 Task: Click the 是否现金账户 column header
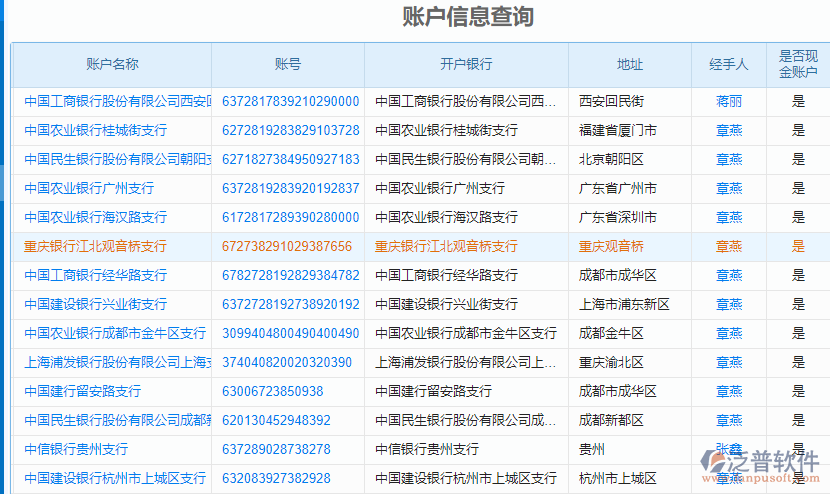[798, 65]
